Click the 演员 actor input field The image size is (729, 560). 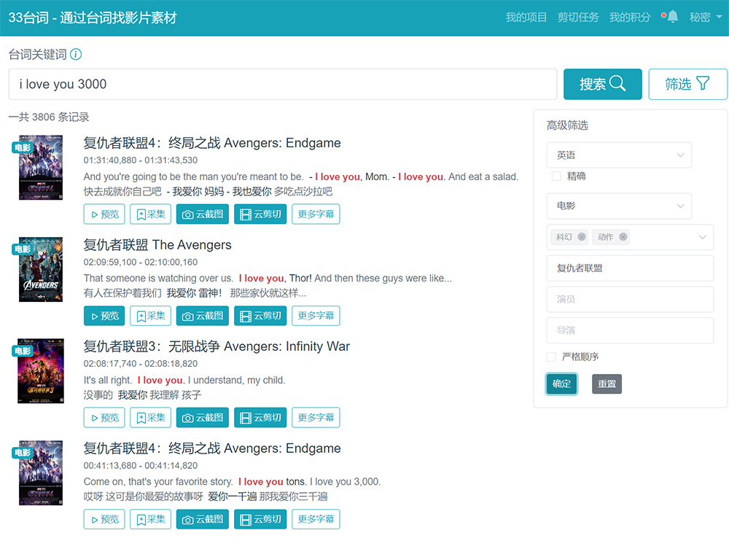tap(630, 299)
